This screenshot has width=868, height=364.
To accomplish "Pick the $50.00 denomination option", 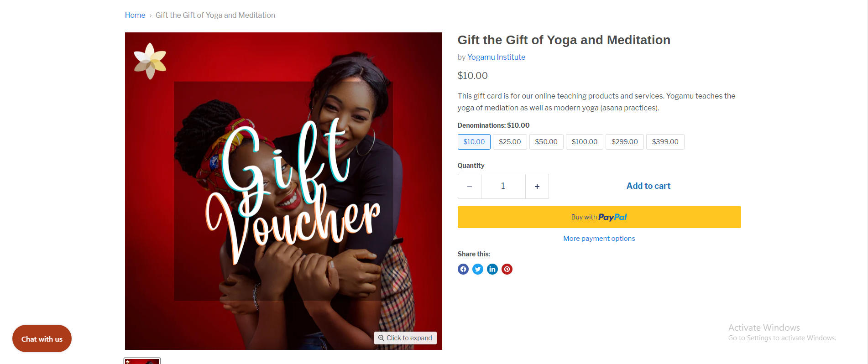I will click(x=546, y=142).
